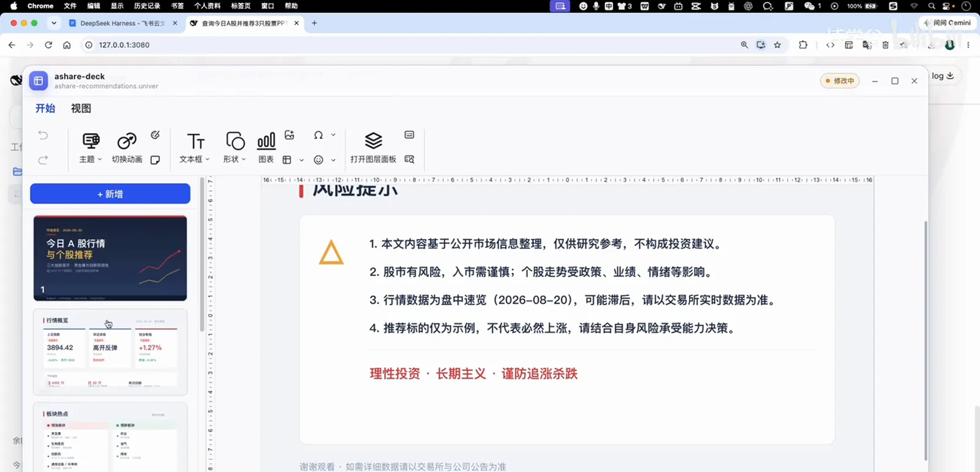This screenshot has width=980, height=472.
Task: Click the translate extension icon
Action: pyautogui.click(x=867, y=45)
